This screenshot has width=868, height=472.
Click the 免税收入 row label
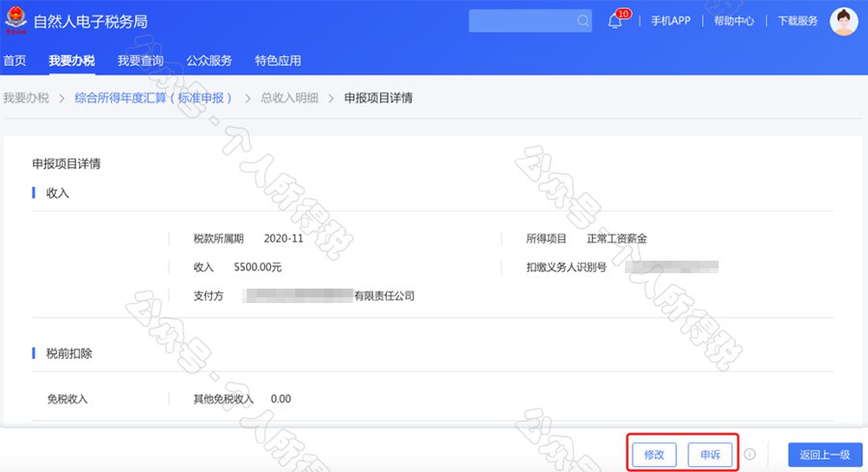pos(67,399)
